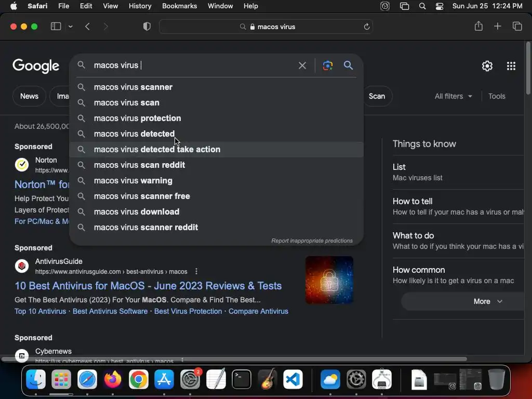The height and width of the screenshot is (399, 532).
Task: Open Visual Studio Code from the Dock
Action: tap(293, 379)
